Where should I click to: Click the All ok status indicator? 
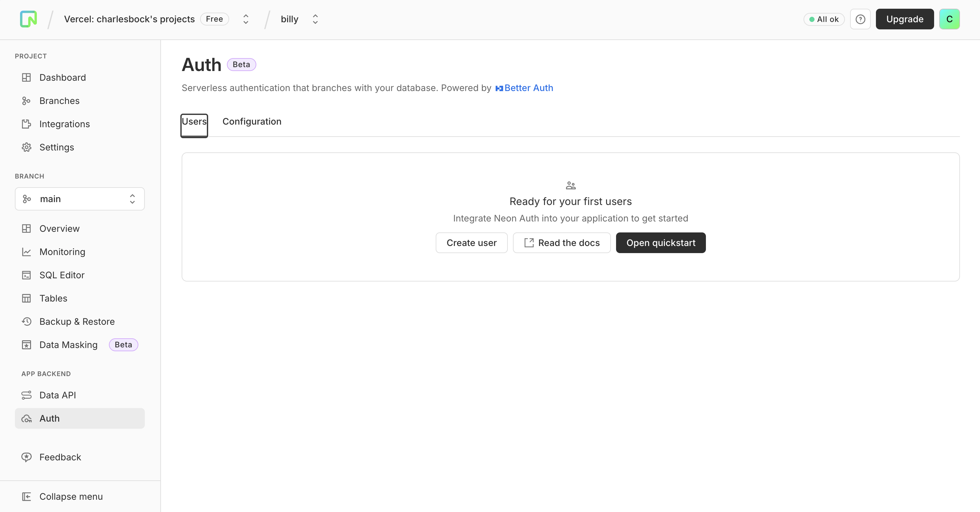(824, 19)
